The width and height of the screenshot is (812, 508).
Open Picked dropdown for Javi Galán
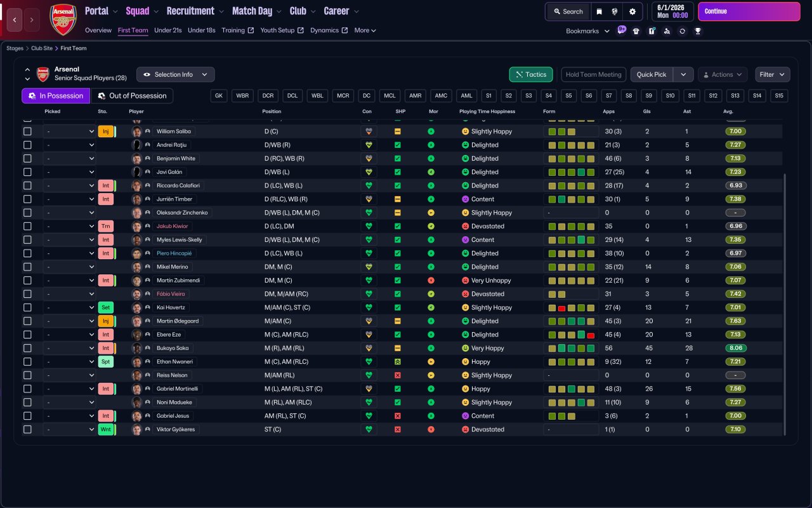[x=69, y=172]
